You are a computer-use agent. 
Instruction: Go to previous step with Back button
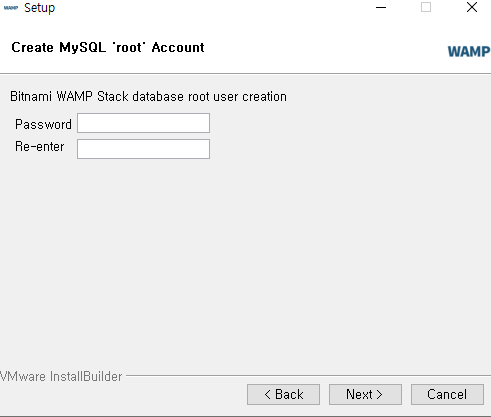(x=283, y=395)
